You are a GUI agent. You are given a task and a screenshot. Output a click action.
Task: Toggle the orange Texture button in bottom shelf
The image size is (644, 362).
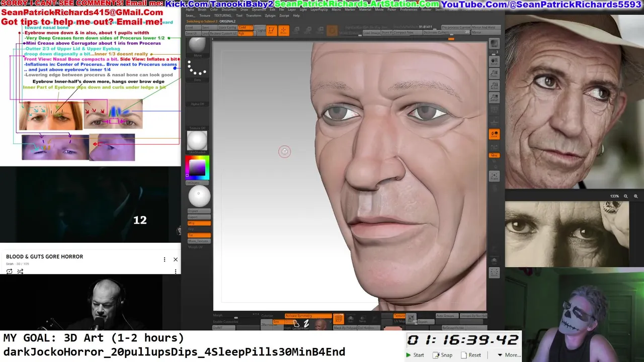[x=399, y=316]
